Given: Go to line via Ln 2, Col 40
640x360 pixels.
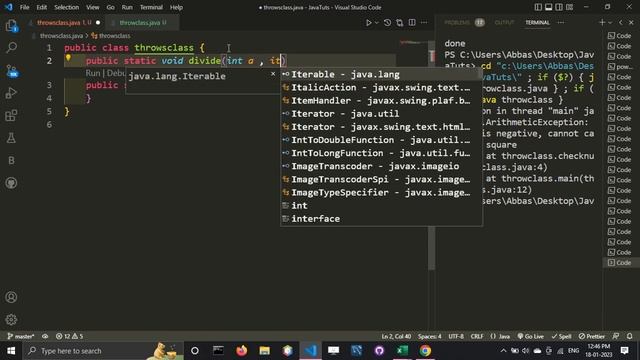Looking at the screenshot, I should pos(396,336).
